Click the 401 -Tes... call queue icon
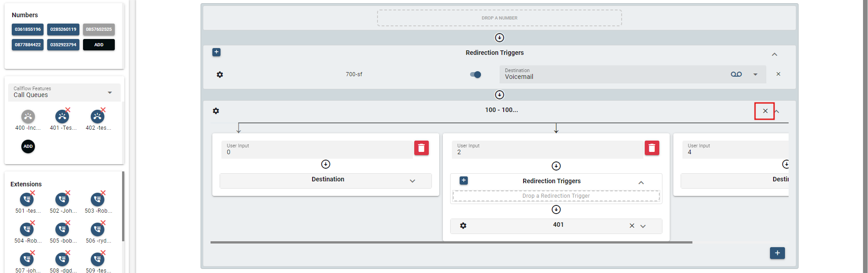The width and height of the screenshot is (868, 273). [x=62, y=117]
